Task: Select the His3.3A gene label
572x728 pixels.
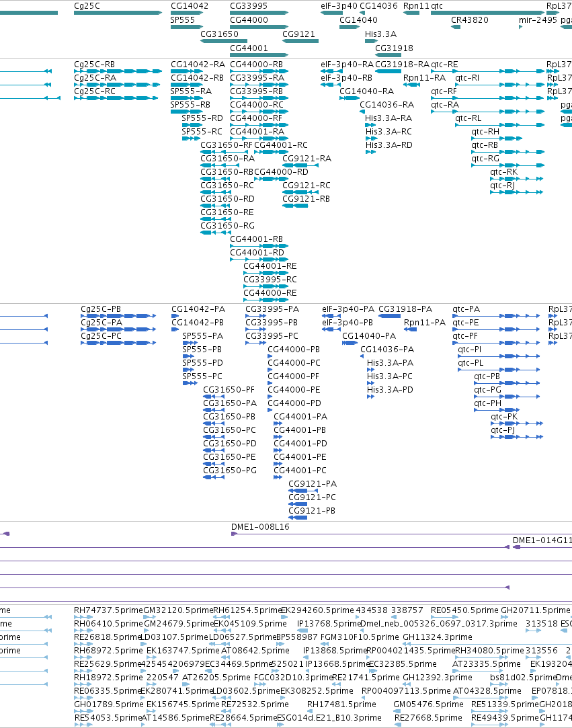Action: click(x=380, y=34)
